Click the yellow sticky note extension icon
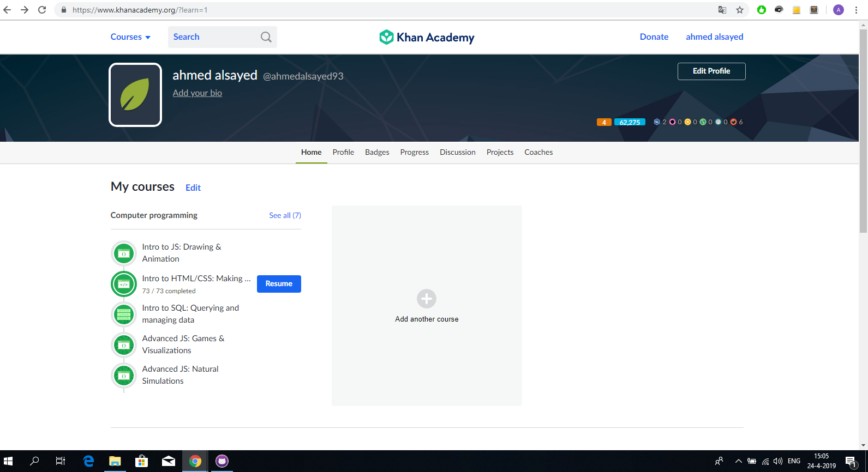 point(797,10)
